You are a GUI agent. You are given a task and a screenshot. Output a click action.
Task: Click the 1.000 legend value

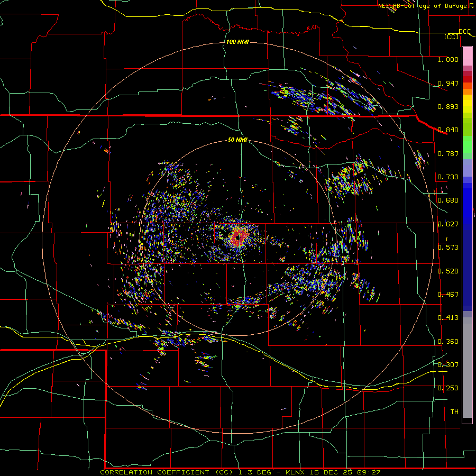pos(448,59)
